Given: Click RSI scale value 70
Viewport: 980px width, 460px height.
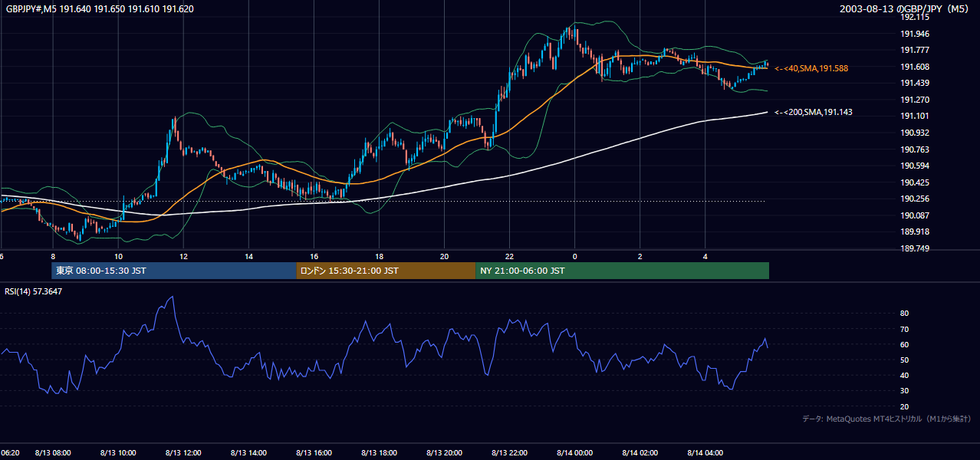Looking at the screenshot, I should point(904,329).
